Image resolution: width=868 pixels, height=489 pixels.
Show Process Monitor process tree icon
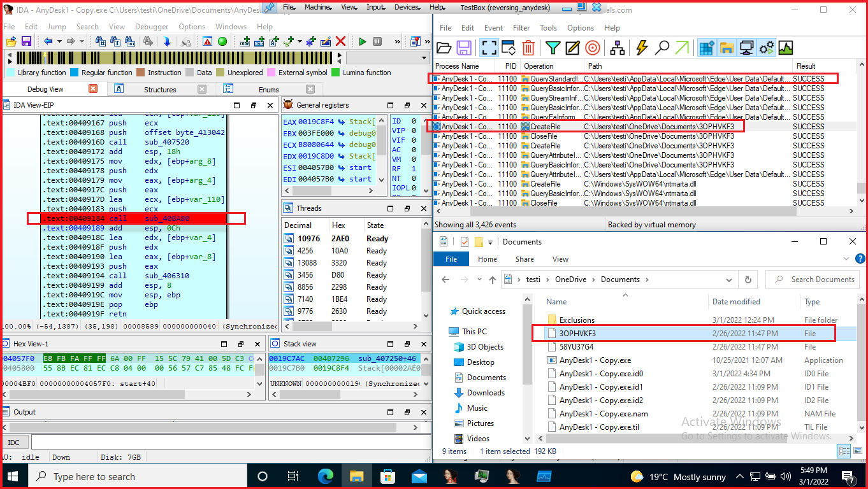point(618,48)
